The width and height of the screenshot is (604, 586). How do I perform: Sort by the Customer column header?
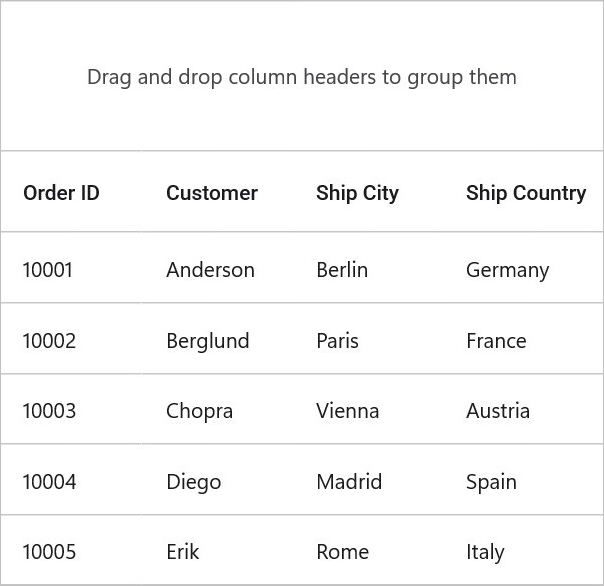212,193
